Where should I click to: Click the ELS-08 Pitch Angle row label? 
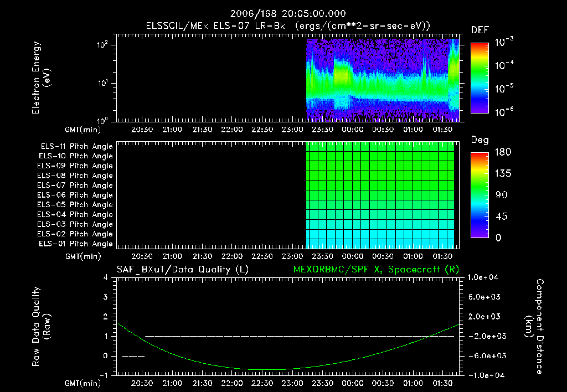[x=75, y=176]
